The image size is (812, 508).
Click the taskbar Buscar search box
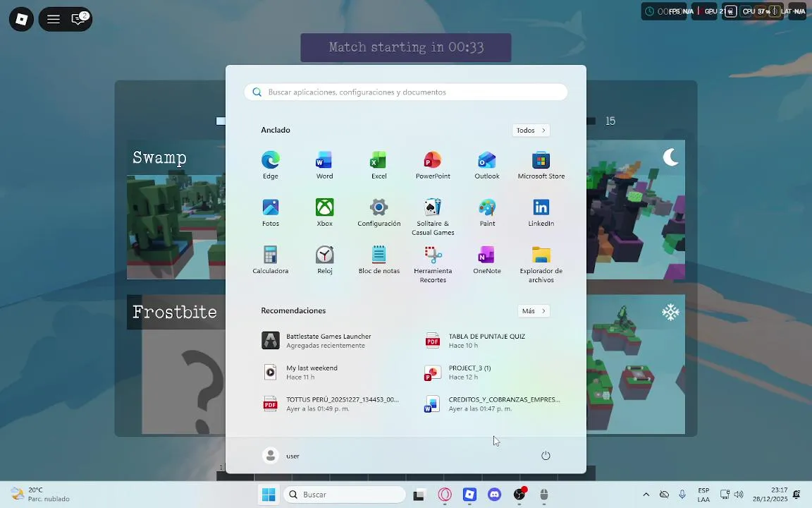[345, 495]
